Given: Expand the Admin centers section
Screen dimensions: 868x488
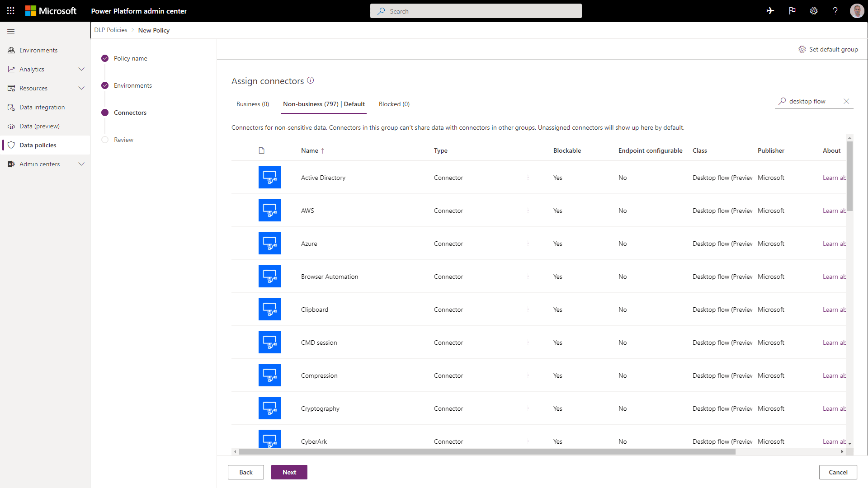Looking at the screenshot, I should (81, 164).
